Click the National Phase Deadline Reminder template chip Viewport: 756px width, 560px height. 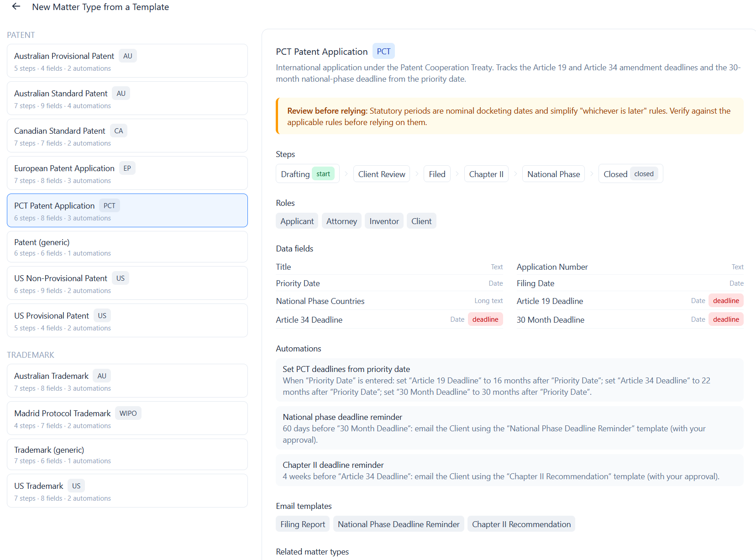coord(399,524)
